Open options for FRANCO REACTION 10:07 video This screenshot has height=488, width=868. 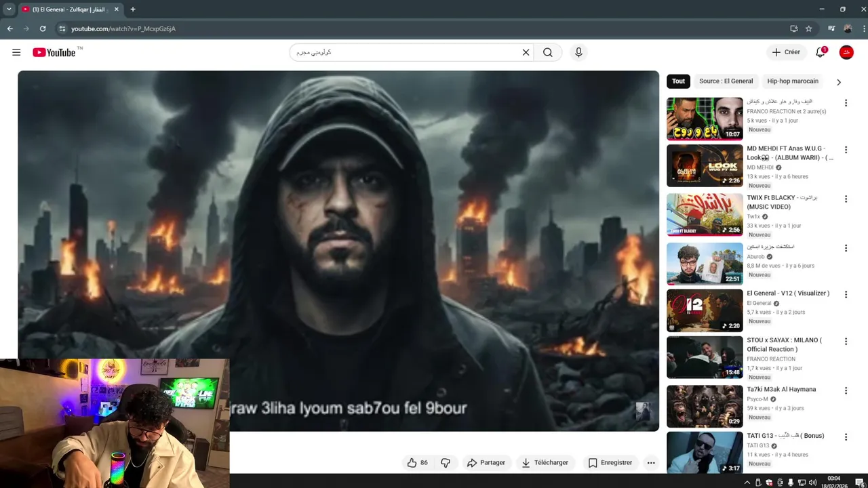(x=846, y=103)
